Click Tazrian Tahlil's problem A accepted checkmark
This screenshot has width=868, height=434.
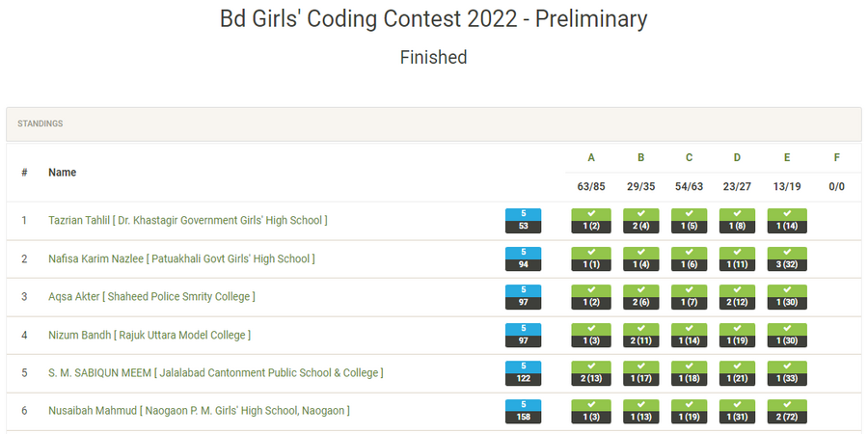click(x=591, y=214)
